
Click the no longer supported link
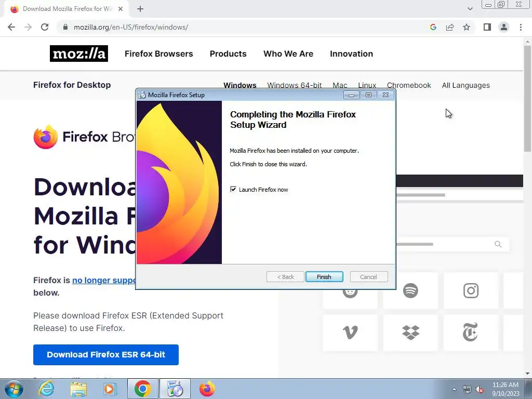pos(104,280)
